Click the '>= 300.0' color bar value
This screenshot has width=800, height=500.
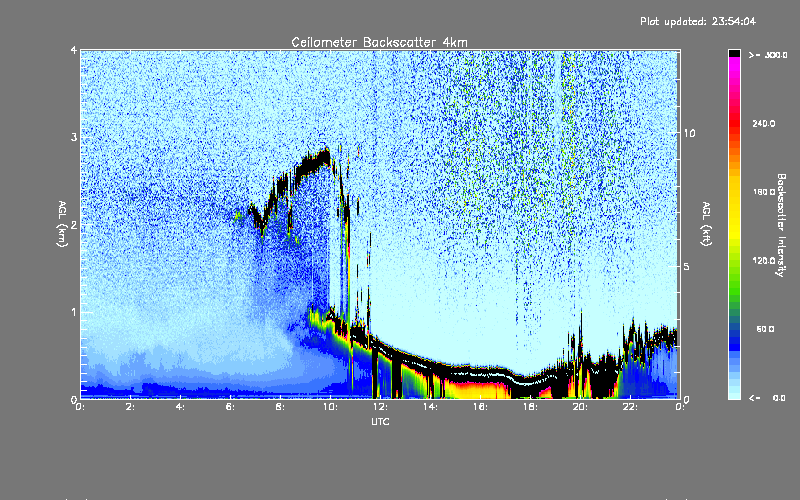[768, 55]
